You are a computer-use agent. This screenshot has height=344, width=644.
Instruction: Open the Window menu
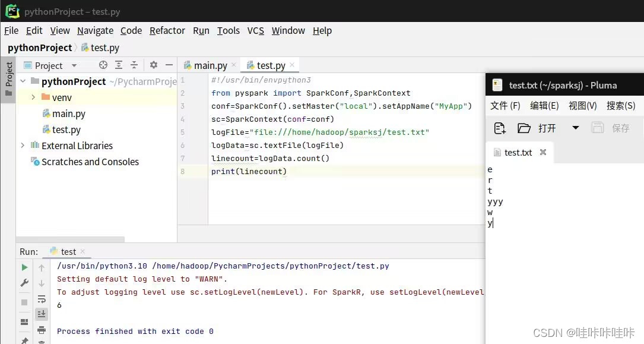pos(288,31)
